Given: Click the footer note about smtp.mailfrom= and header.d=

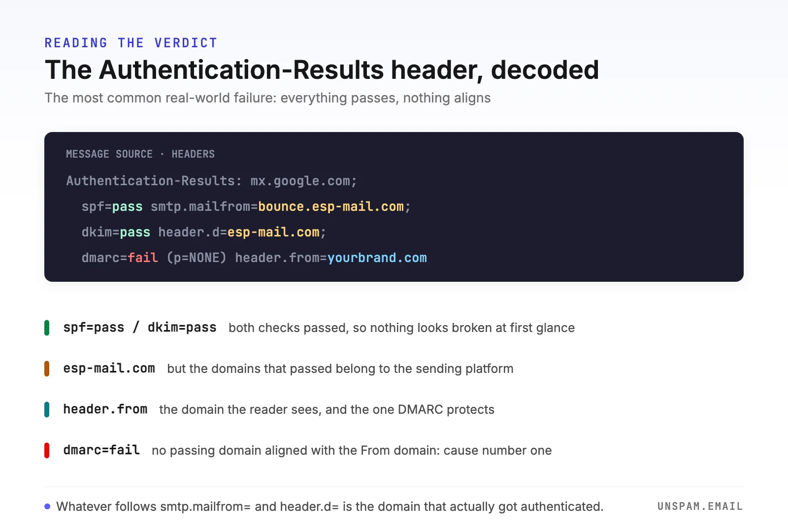Looking at the screenshot, I should click(x=329, y=506).
